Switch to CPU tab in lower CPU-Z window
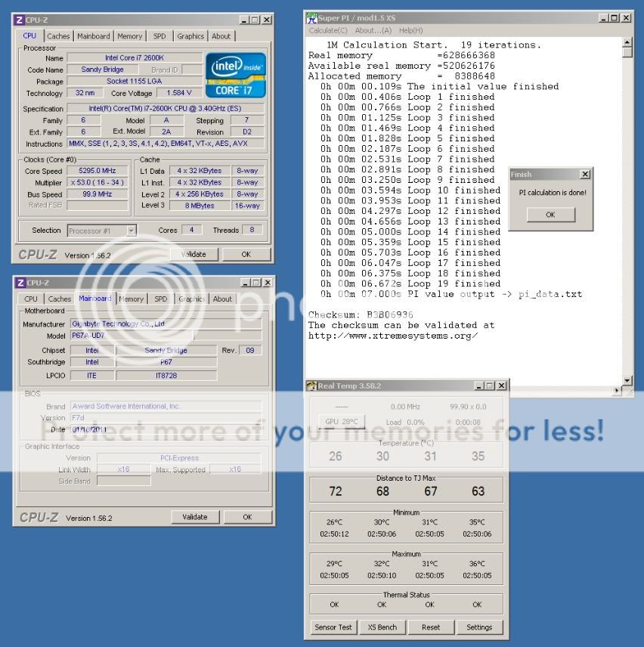This screenshot has height=647, width=644. point(30,299)
